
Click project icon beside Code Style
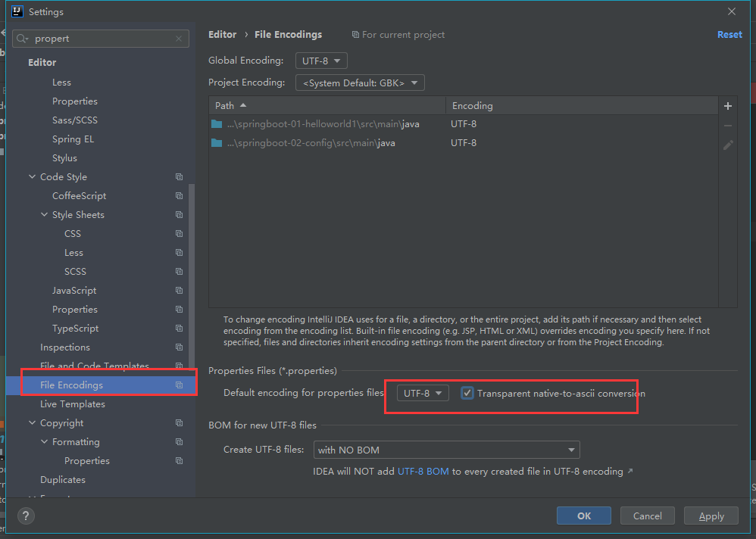coord(180,177)
